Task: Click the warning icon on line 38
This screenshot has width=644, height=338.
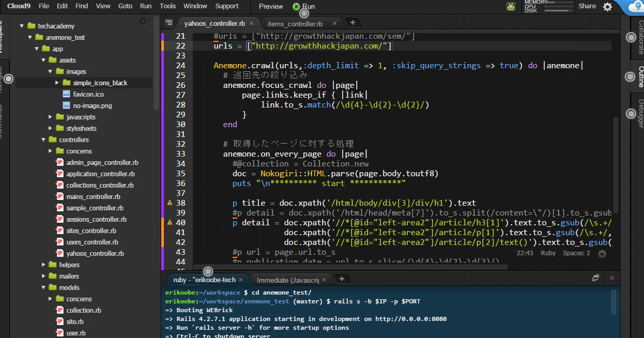Action: coord(169,202)
